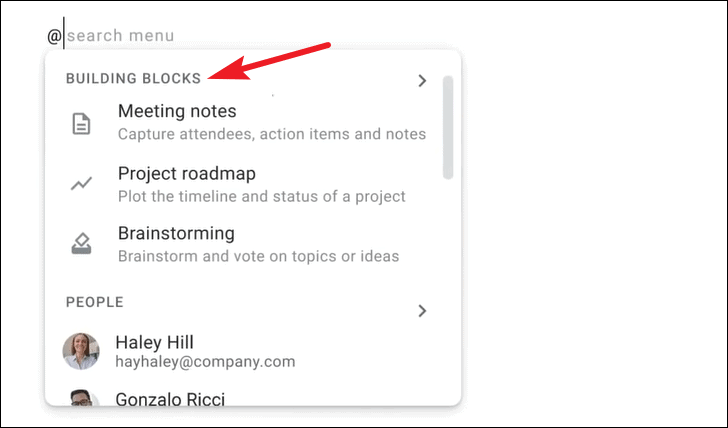Screen dimensions: 728x428
Task: Click the hayhaley@company.com email text
Action: [205, 362]
